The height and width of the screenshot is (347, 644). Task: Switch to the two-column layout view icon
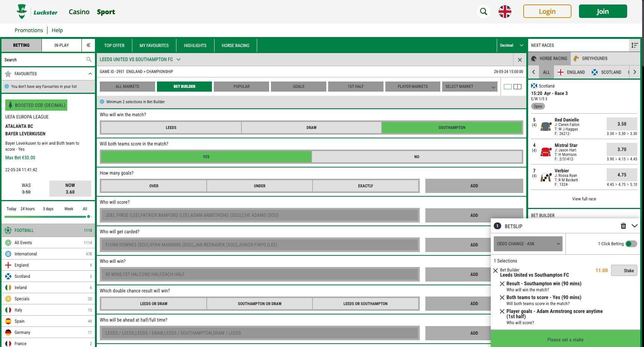pos(517,87)
